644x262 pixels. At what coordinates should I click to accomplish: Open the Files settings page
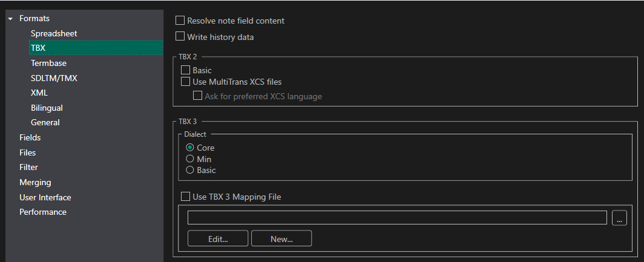(27, 152)
